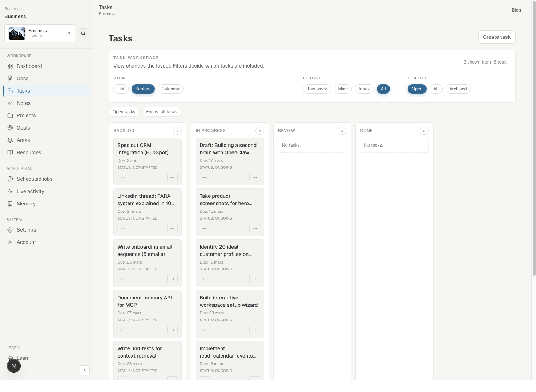Open Settings from the sidebar
536x392 pixels.
pos(10,230)
